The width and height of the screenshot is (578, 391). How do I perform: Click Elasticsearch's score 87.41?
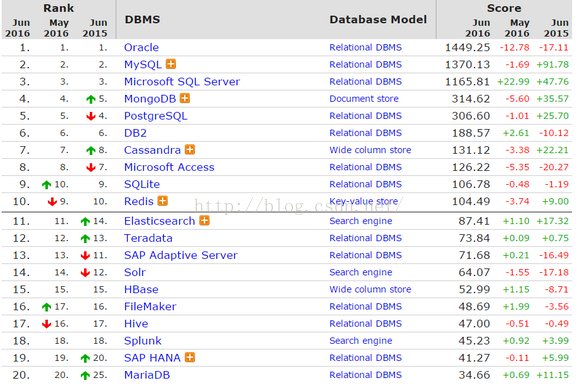pos(474,221)
